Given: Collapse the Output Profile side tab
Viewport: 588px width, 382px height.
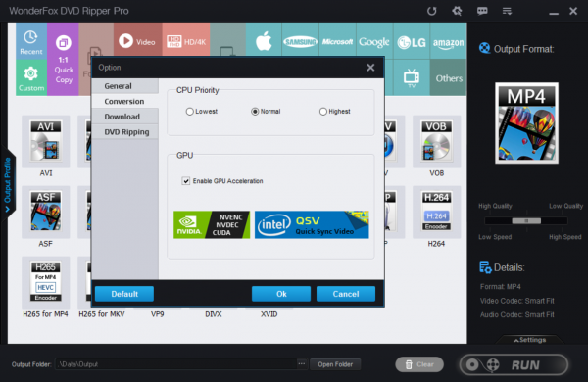Looking at the screenshot, I should click(x=8, y=184).
